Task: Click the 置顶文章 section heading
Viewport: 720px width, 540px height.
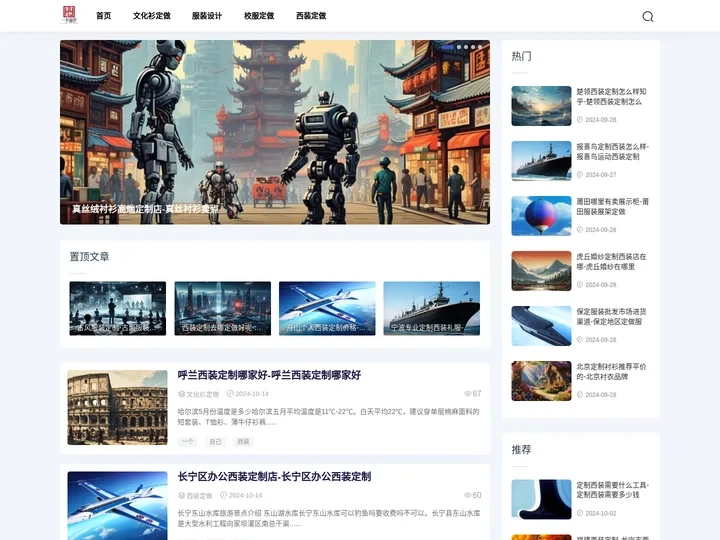Action: pos(90,257)
